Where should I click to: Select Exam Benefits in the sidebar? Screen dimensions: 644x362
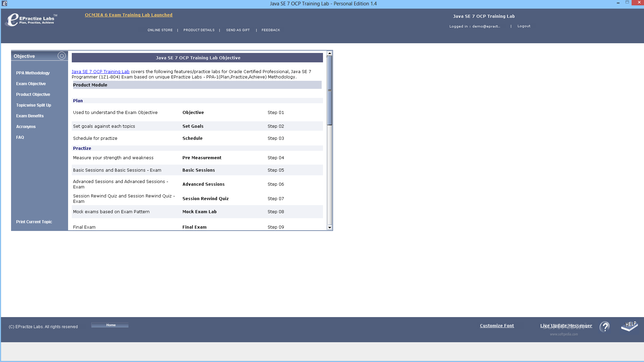30,116
